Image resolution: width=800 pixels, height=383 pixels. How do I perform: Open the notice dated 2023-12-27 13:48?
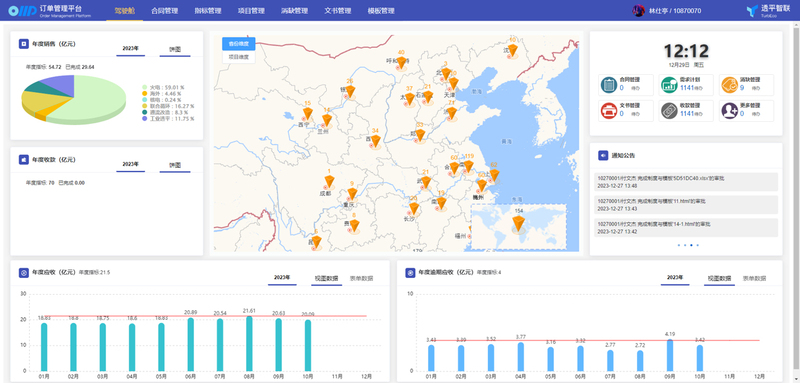click(686, 182)
